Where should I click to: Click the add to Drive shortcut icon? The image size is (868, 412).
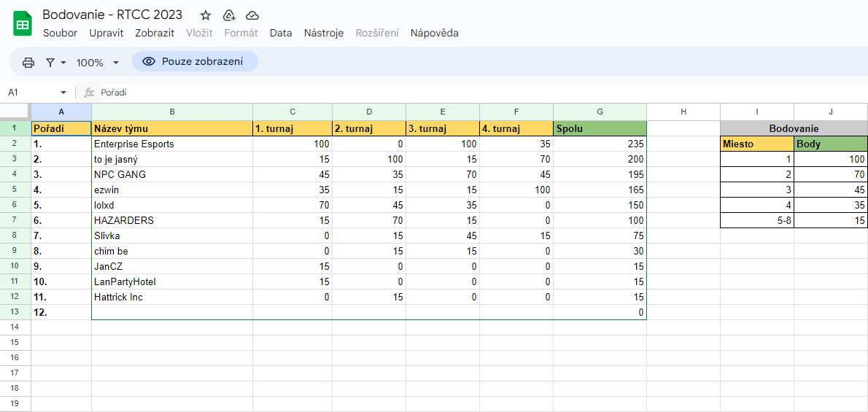229,15
